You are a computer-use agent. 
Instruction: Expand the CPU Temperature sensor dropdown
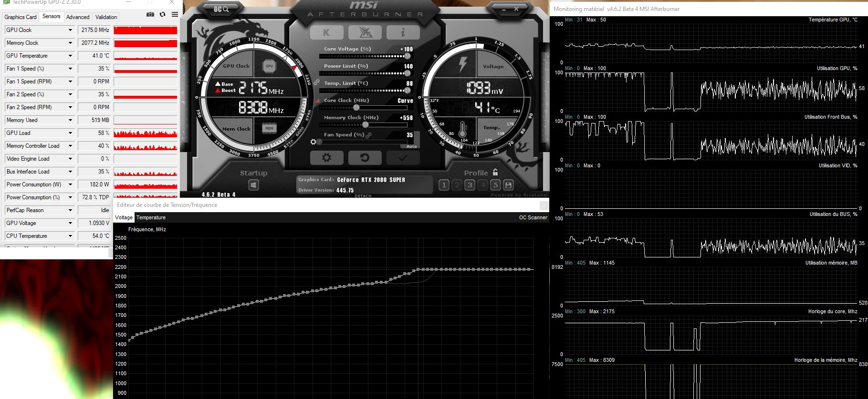[70, 236]
